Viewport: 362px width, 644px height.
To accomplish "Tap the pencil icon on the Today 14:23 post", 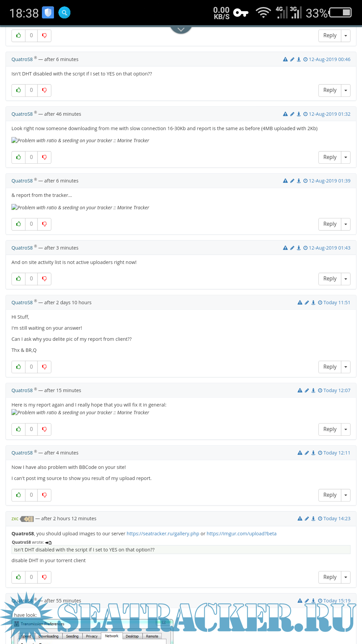I will [307, 519].
